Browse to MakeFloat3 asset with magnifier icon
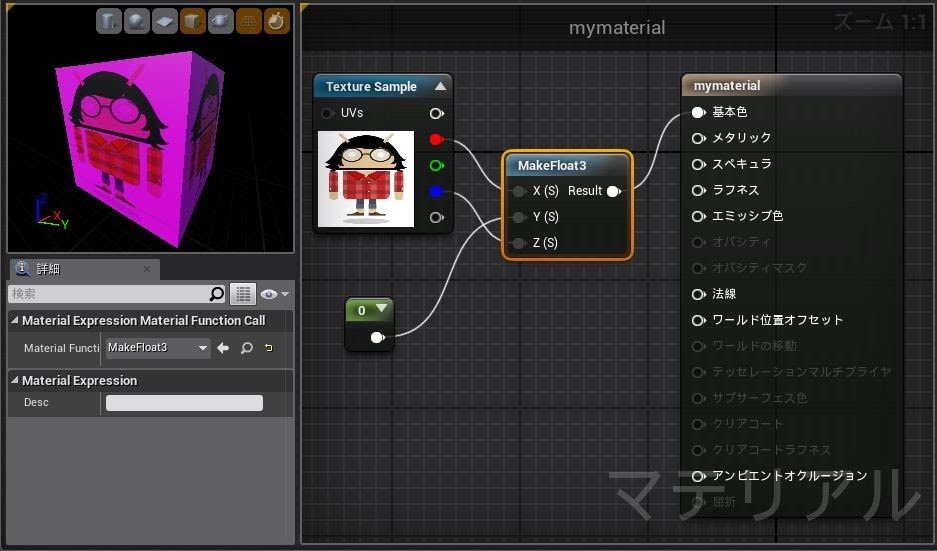937x551 pixels. point(246,348)
